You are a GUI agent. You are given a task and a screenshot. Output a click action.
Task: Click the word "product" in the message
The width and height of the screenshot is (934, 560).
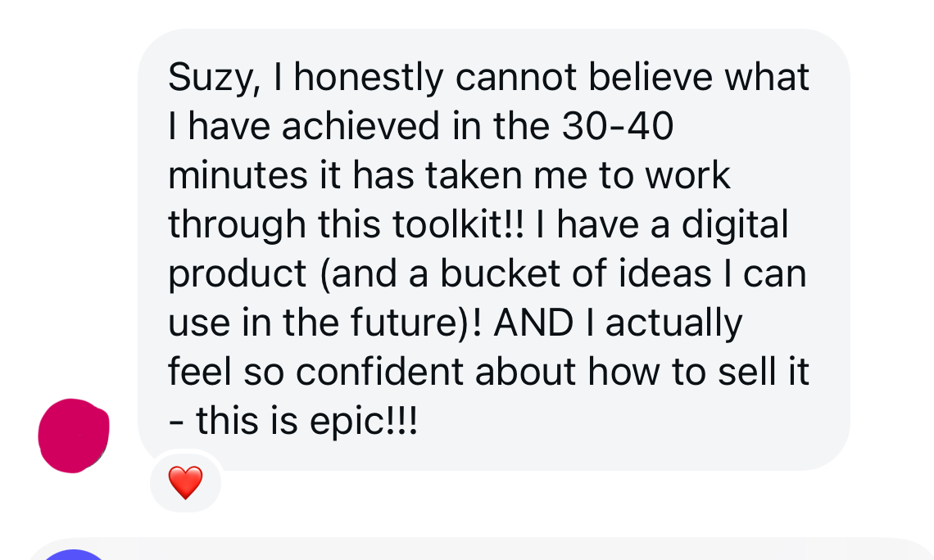tap(237, 275)
